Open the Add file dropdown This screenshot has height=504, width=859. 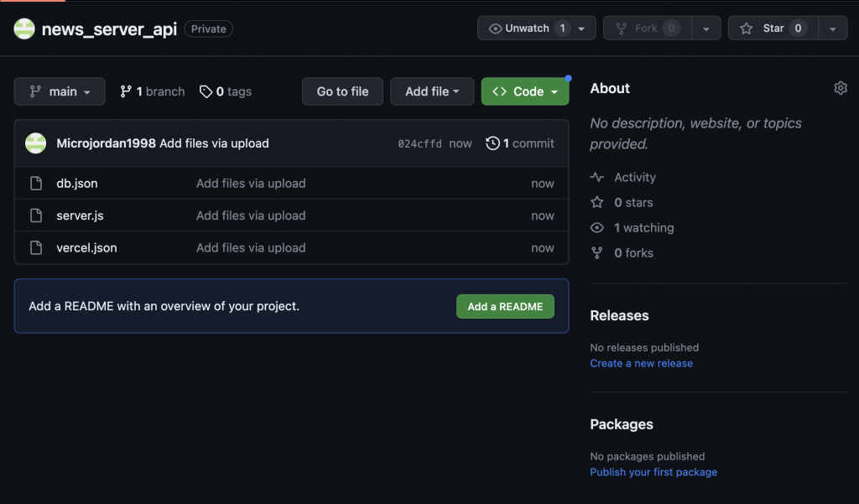432,91
